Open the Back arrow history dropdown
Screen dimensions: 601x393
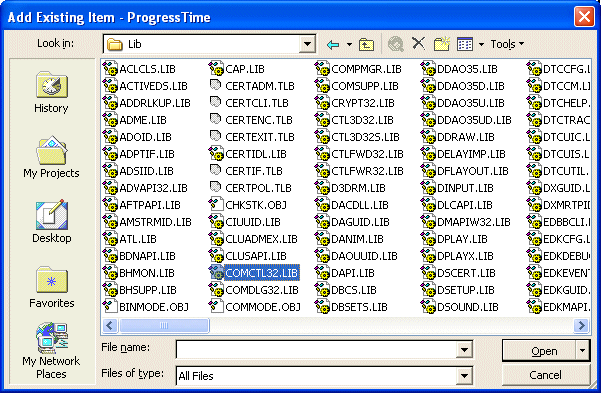(349, 44)
